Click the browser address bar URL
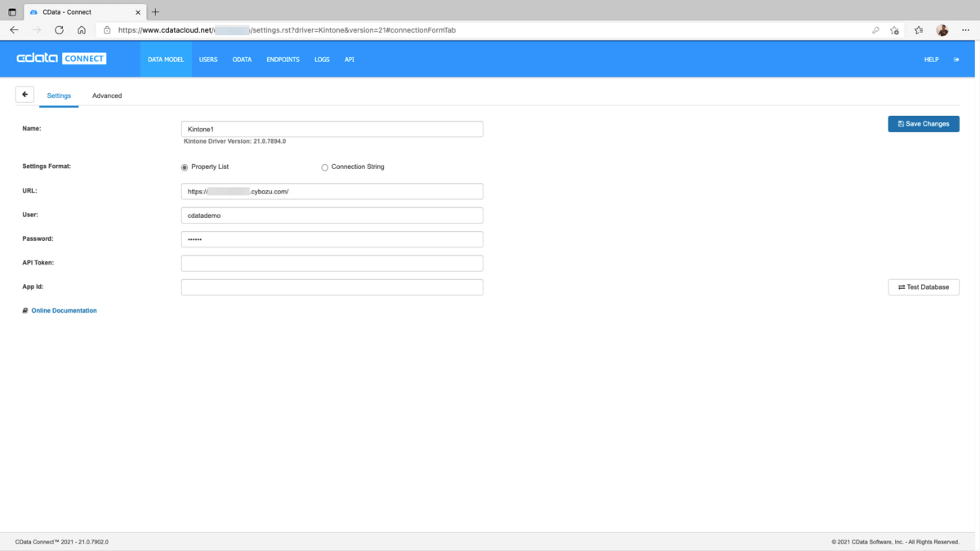 [287, 30]
